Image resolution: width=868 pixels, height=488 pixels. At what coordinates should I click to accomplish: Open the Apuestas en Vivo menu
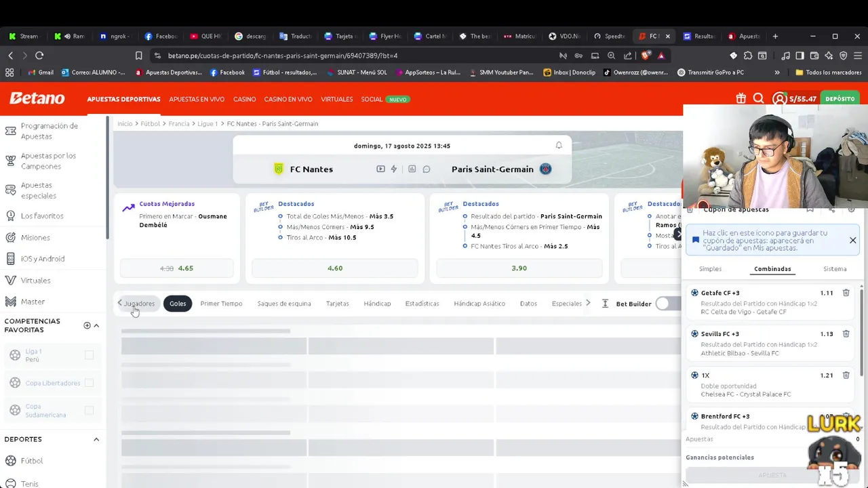[197, 99]
